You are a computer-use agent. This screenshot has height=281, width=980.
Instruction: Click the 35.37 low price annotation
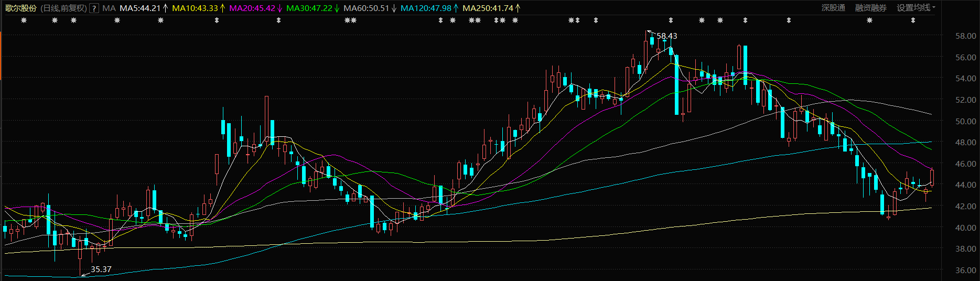pos(101,269)
